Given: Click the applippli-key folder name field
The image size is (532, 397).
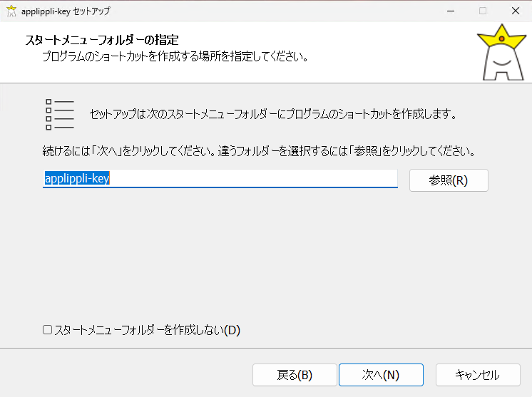Looking at the screenshot, I should (220, 179).
